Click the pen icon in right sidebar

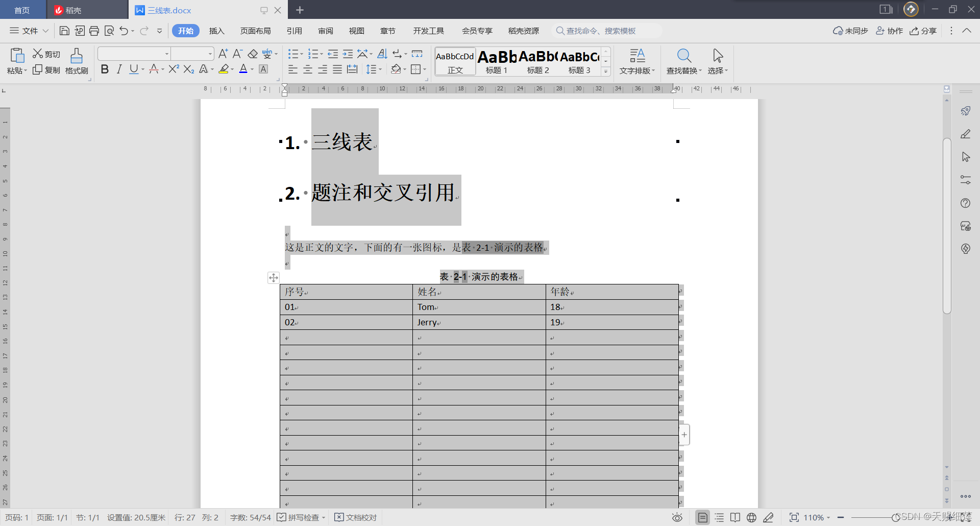(966, 134)
